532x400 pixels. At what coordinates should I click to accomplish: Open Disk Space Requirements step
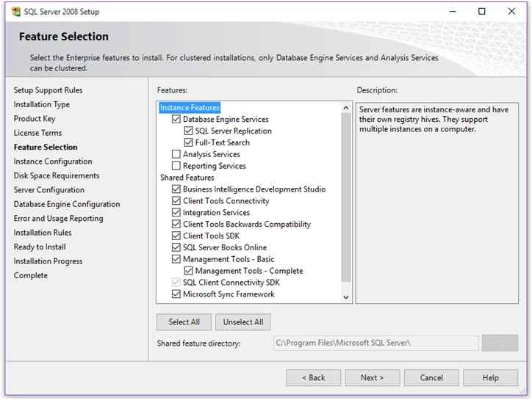point(57,175)
